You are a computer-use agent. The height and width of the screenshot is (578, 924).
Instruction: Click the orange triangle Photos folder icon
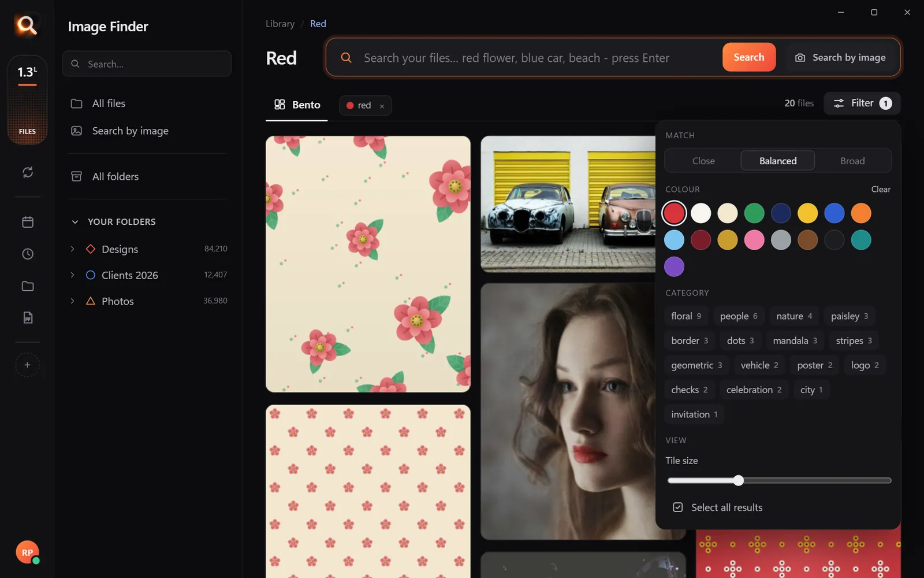91,301
